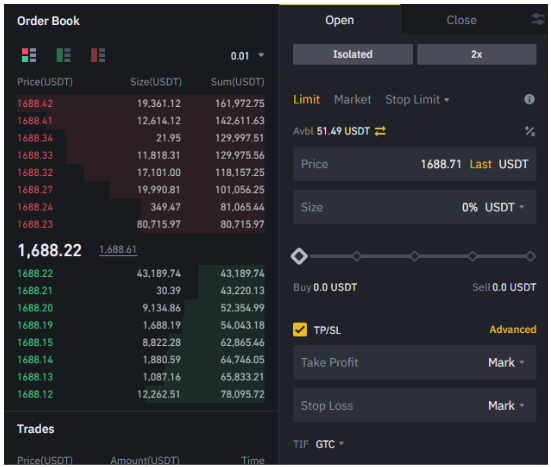Open the Size unit USDT dropdown

[505, 207]
